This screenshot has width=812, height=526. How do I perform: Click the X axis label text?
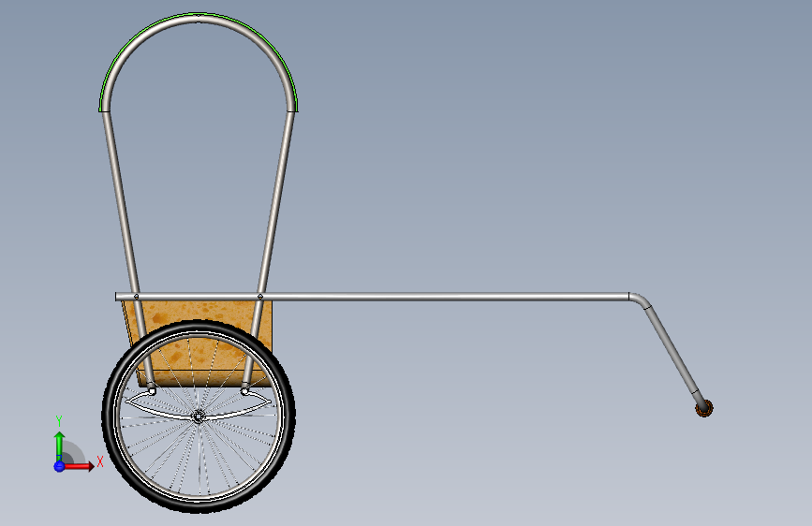pyautogui.click(x=100, y=461)
